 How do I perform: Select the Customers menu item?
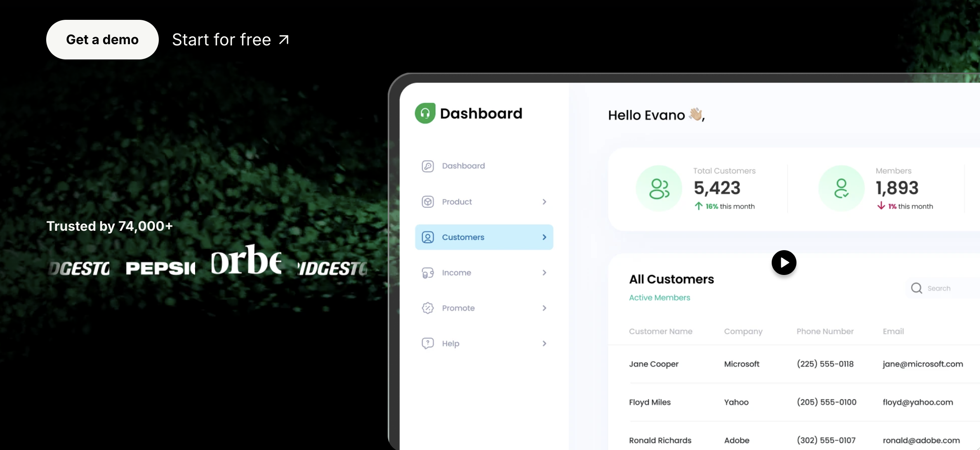484,237
